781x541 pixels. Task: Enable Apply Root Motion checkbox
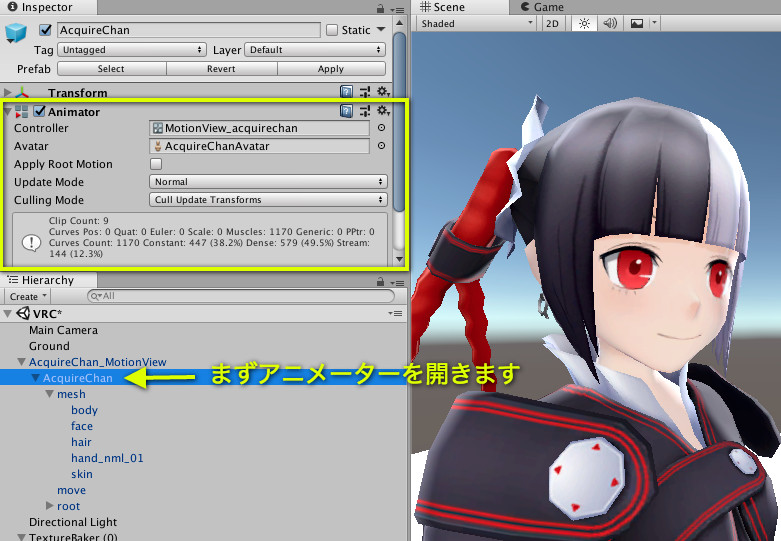coord(156,164)
